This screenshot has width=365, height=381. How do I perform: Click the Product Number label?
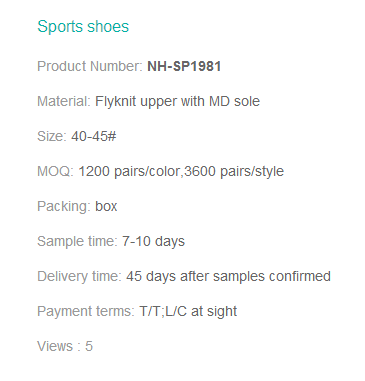pyautogui.click(x=90, y=66)
